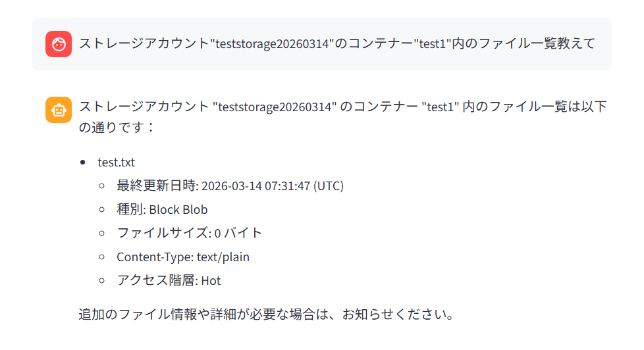Click the アクセス階層 label
This screenshot has height=350, width=644.
(x=157, y=280)
